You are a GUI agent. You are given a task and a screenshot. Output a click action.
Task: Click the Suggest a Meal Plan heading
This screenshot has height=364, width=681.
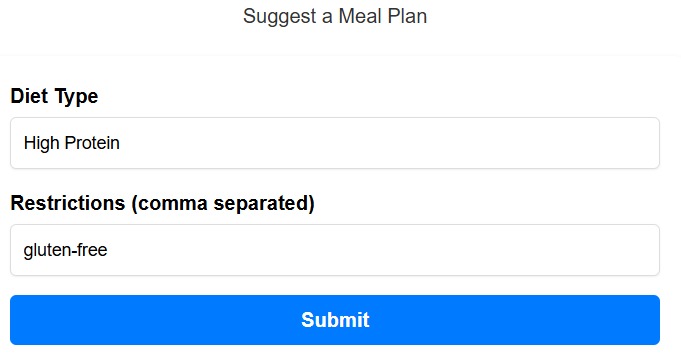pyautogui.click(x=335, y=17)
